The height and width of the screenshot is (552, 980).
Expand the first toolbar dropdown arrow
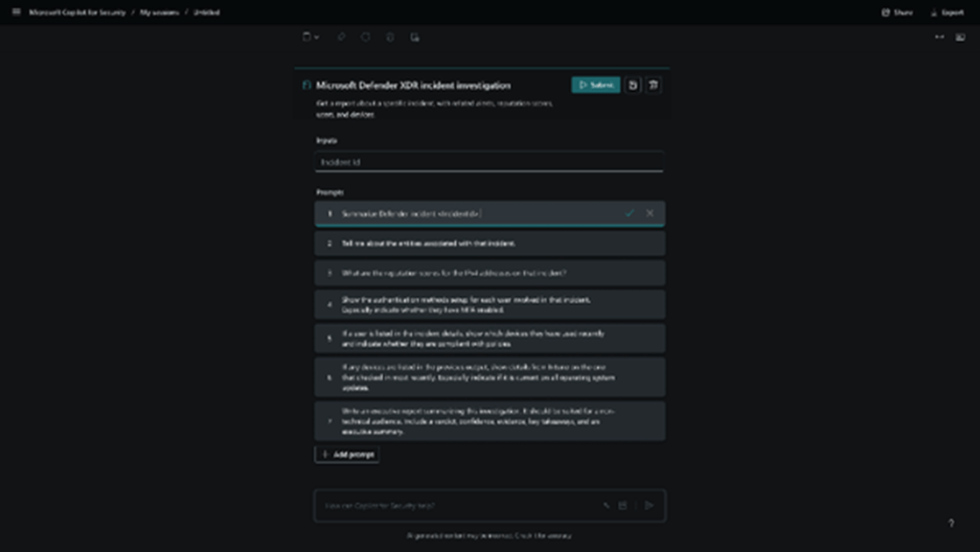tap(316, 37)
